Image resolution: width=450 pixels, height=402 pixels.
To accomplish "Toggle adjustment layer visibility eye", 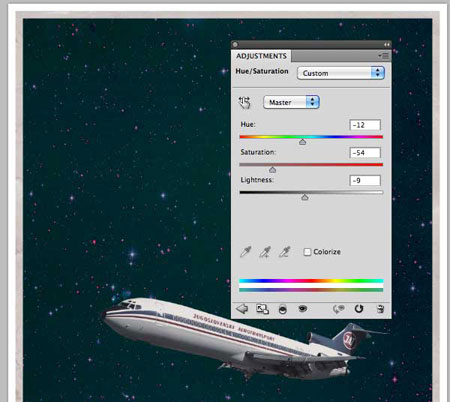I will pyautogui.click(x=302, y=309).
